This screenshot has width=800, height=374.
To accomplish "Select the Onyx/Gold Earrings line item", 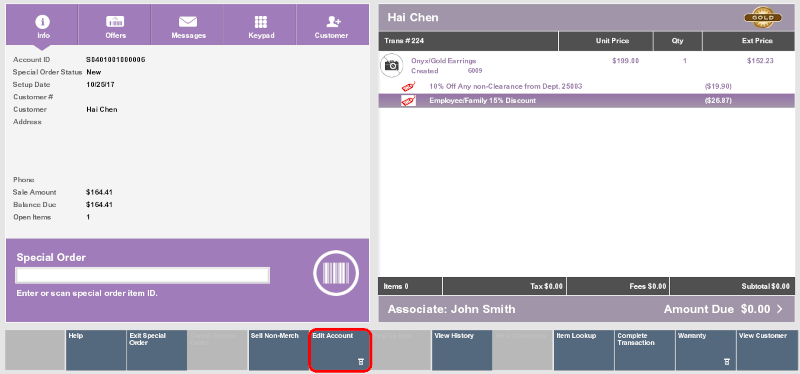I will click(587, 65).
